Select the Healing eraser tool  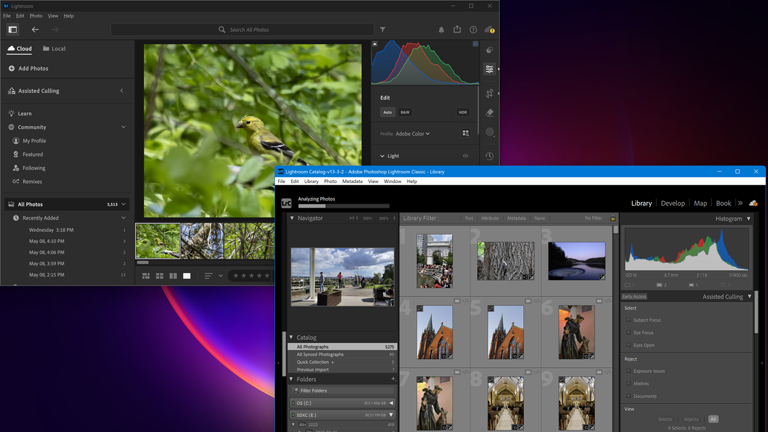click(489, 113)
